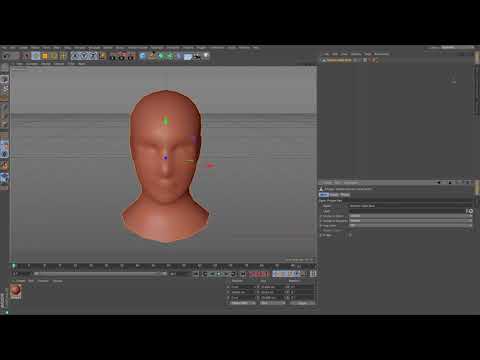Toggle the coordinate system icon
Image resolution: width=480 pixels, height=360 pixels.
[x=102, y=56]
